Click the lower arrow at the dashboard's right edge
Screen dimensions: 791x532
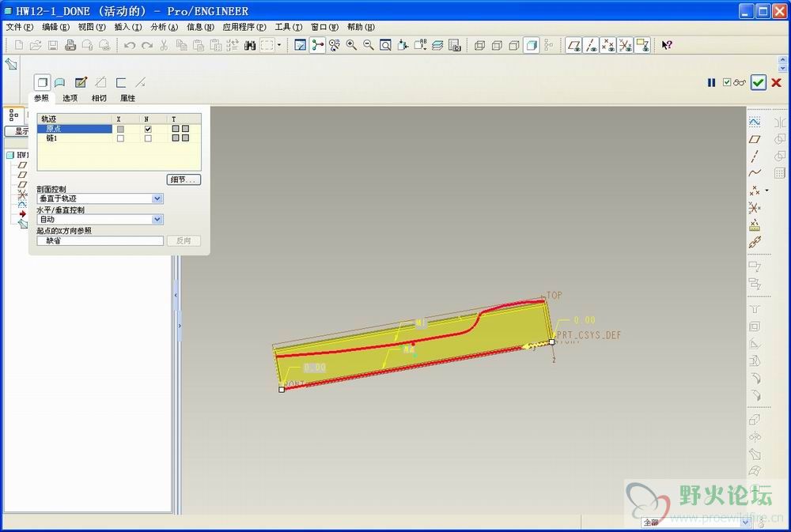[x=782, y=68]
